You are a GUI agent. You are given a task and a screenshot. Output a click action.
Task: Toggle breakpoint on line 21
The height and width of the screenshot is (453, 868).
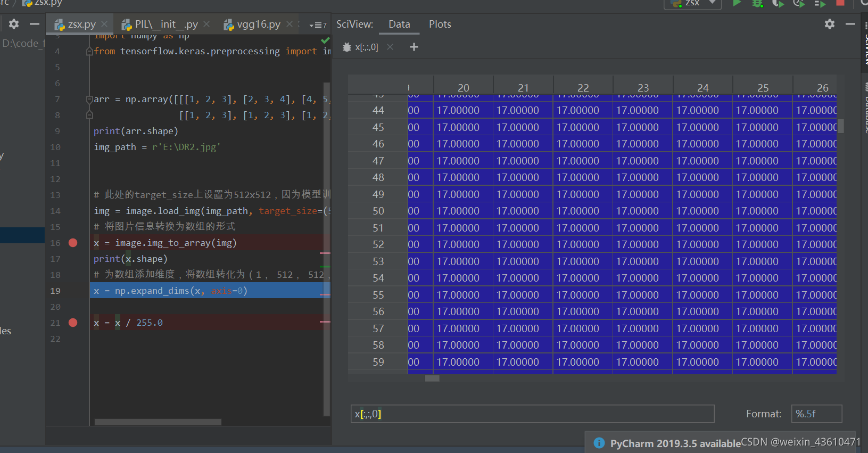click(73, 323)
